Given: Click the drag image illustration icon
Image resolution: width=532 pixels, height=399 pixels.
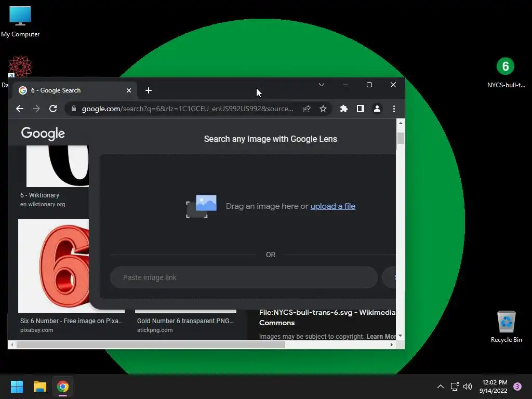Looking at the screenshot, I should tap(201, 206).
